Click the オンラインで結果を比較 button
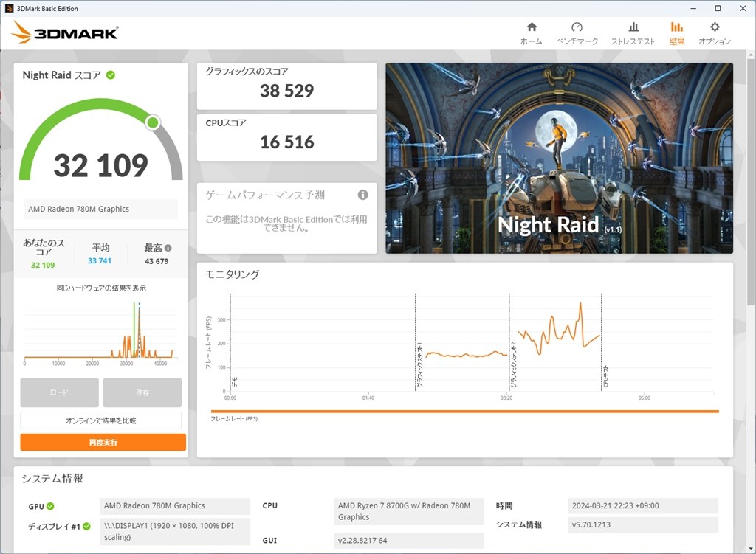 (x=100, y=420)
